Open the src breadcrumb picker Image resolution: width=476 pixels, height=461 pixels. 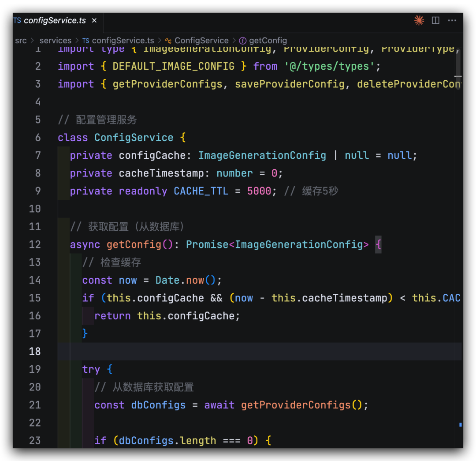click(x=21, y=40)
